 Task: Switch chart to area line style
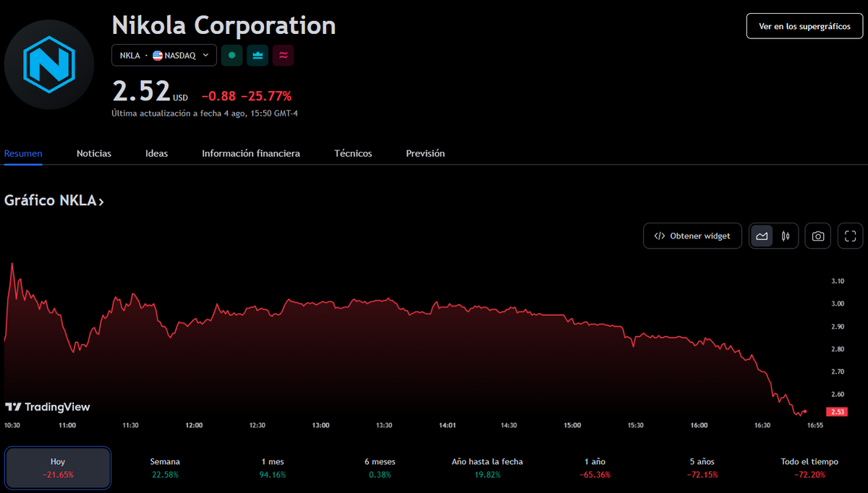762,236
